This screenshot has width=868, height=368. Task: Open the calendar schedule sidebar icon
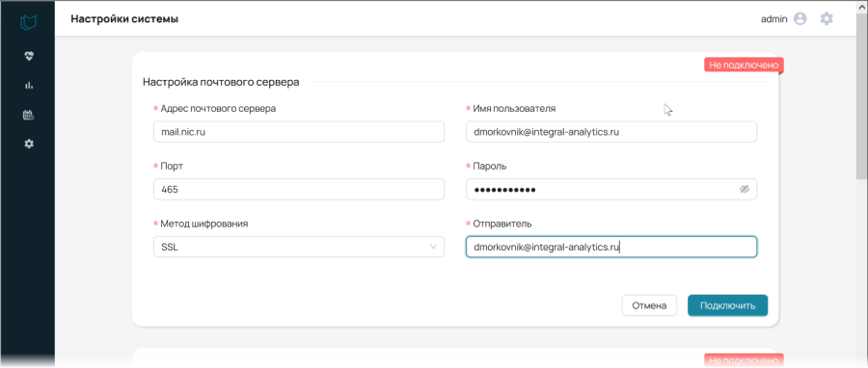[29, 115]
